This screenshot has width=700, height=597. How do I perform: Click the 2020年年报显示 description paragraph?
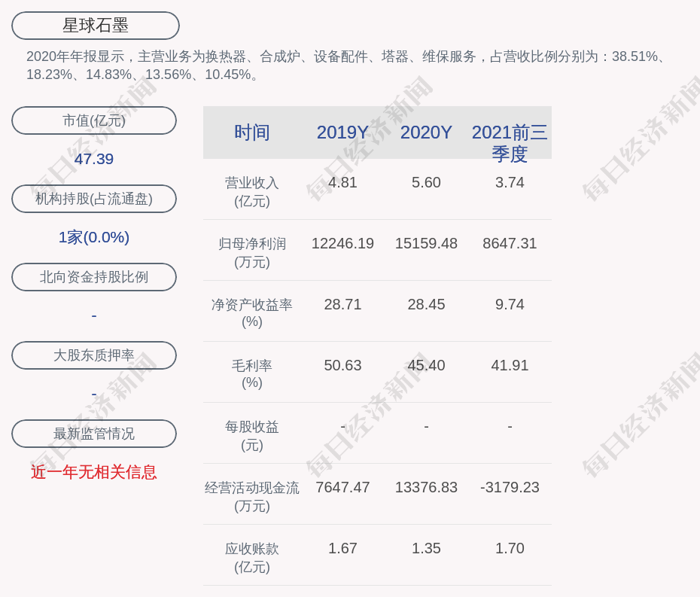click(346, 65)
